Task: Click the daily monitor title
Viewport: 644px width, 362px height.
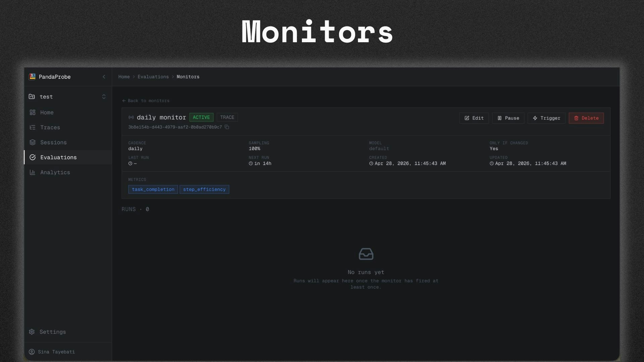Action: pos(161,117)
